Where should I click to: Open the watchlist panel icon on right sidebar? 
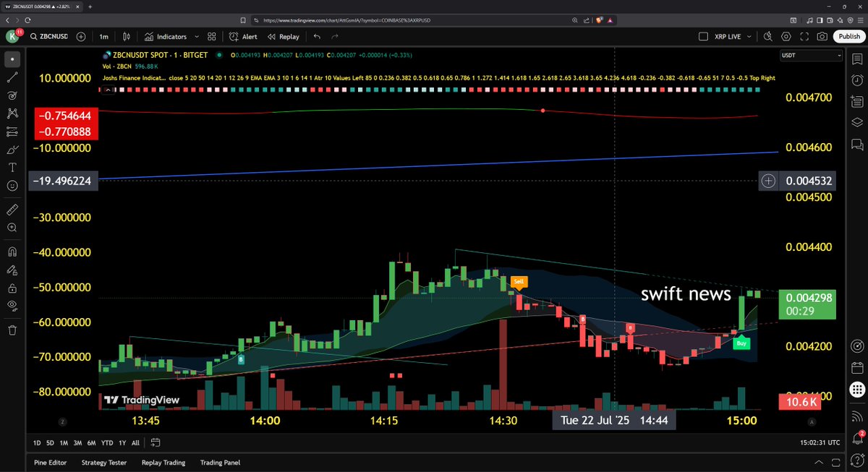coord(857,59)
